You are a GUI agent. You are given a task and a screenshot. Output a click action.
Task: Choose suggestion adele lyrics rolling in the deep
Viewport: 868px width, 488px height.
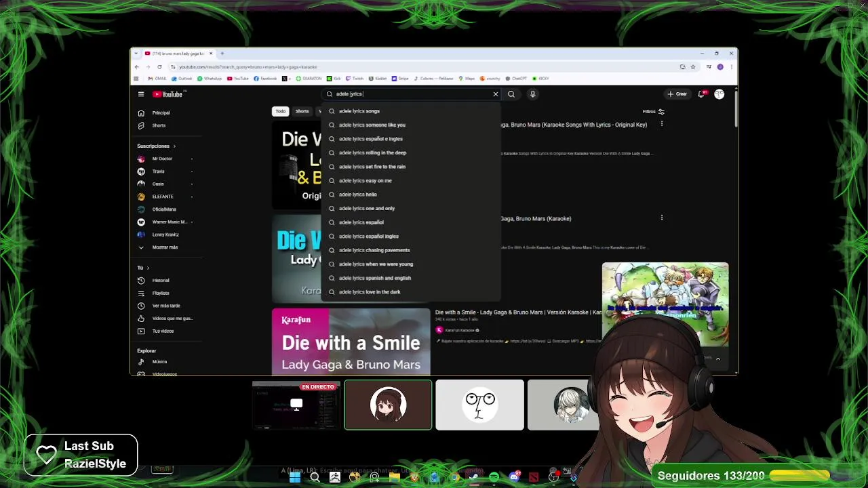(412, 153)
